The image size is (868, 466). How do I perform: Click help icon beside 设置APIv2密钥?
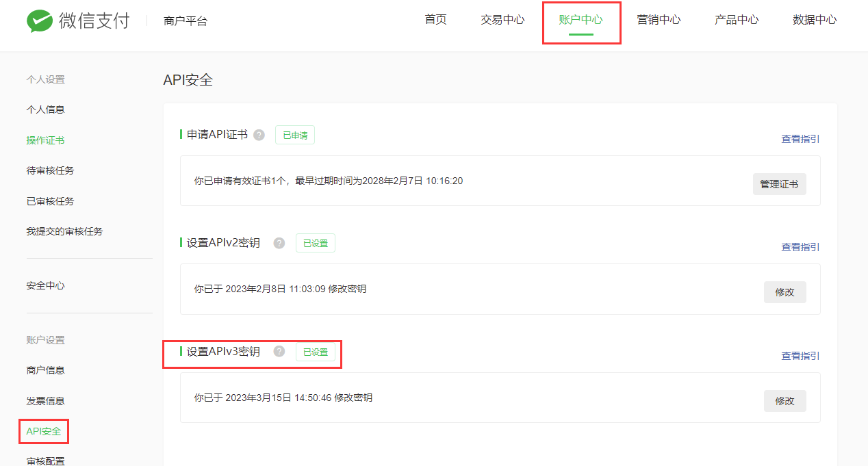pos(279,243)
